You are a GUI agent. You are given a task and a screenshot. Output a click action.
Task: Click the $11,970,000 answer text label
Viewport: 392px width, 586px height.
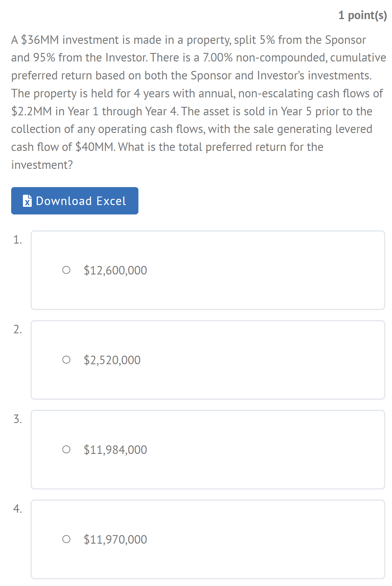[115, 540]
